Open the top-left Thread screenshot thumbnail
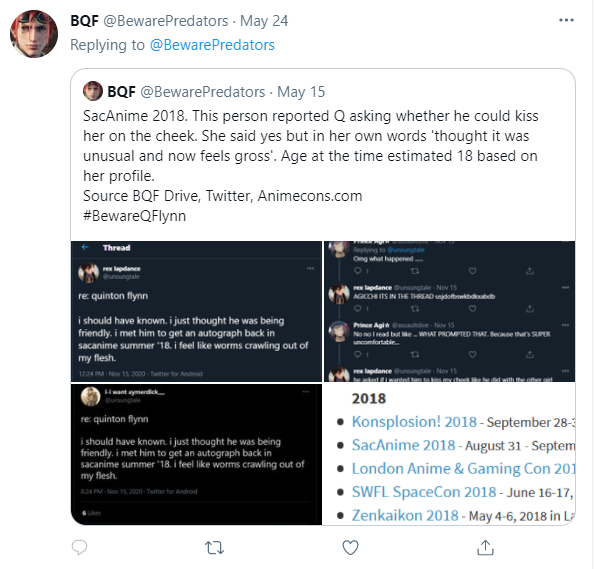The height and width of the screenshot is (569, 595). [x=196, y=311]
